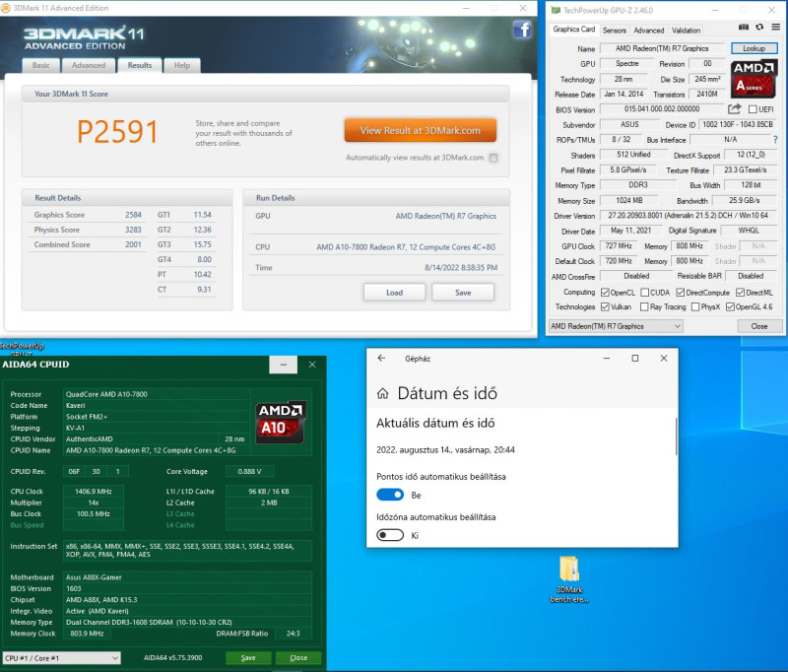This screenshot has width=788, height=672.
Task: Switch to the Advanced tab in 3DMark
Action: tap(89, 65)
